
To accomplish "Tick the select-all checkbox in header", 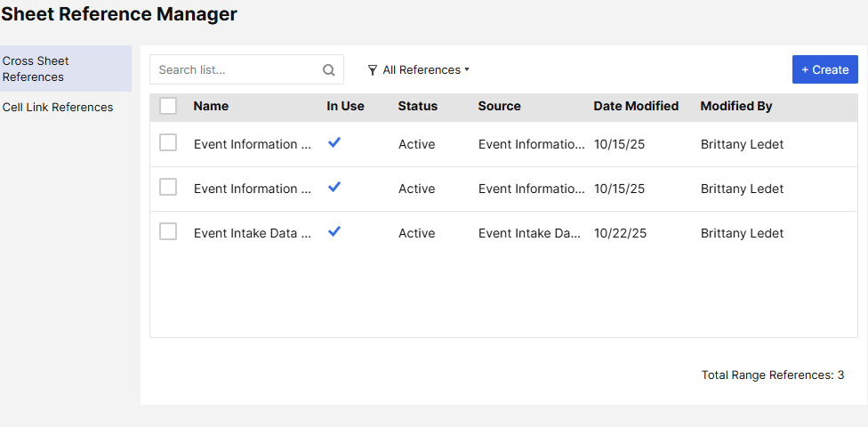I will coord(168,106).
